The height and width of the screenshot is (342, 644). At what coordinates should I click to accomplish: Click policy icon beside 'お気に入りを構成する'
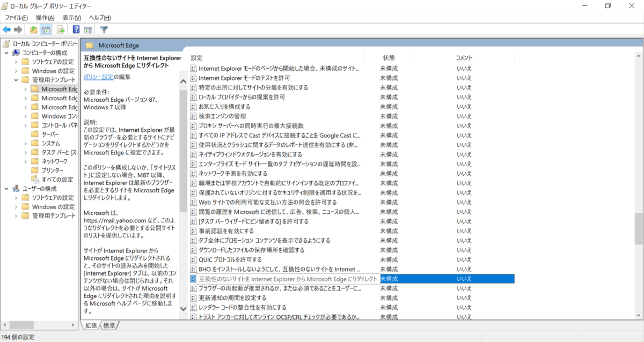[194, 107]
